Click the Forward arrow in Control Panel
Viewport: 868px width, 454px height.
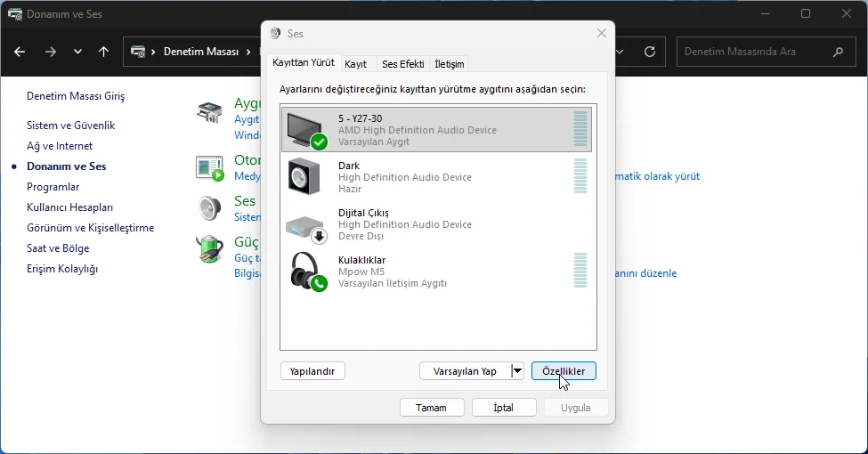[x=51, y=52]
